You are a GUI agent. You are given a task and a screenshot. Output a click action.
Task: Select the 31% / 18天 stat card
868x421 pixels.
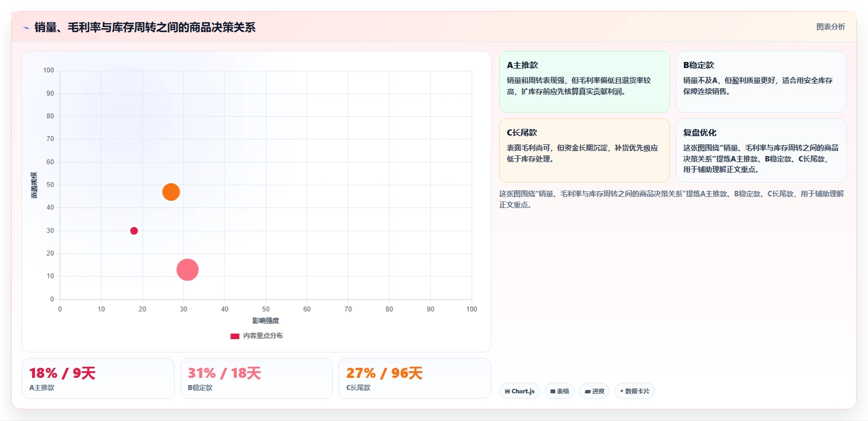pos(257,378)
